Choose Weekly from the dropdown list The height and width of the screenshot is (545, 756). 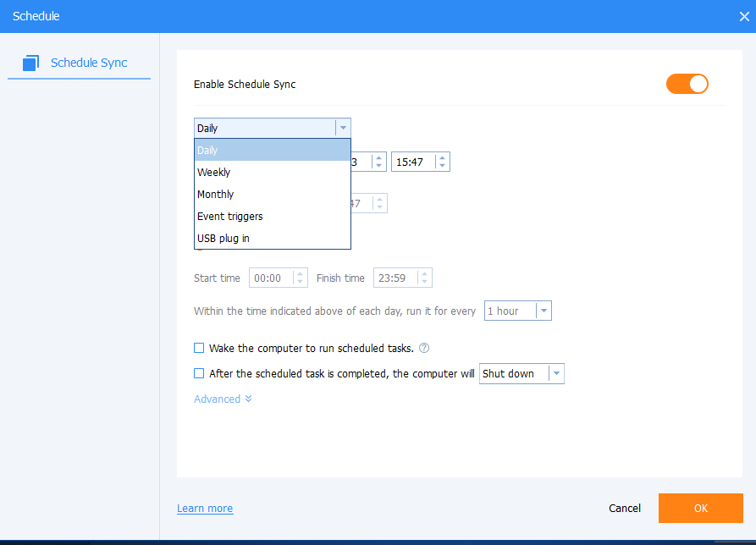[x=273, y=172]
